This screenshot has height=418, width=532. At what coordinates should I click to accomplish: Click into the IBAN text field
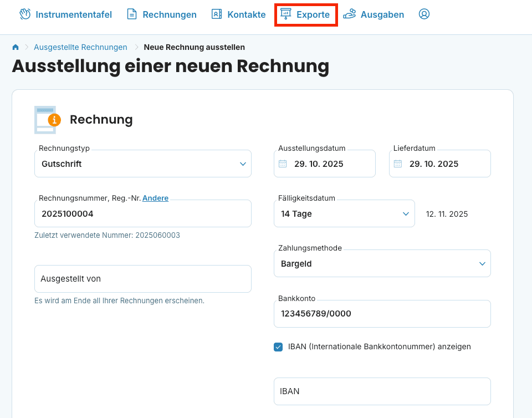coord(382,391)
